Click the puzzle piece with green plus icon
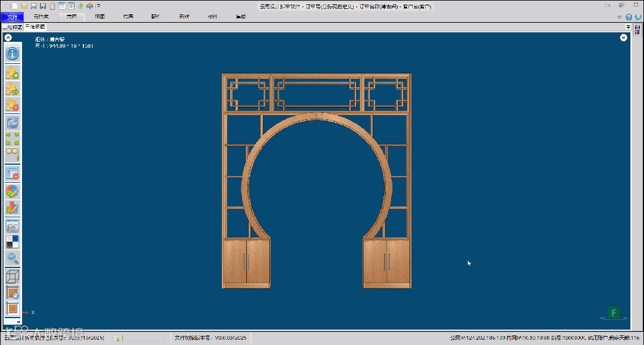Screen dimensions: 644x345 tap(12, 73)
